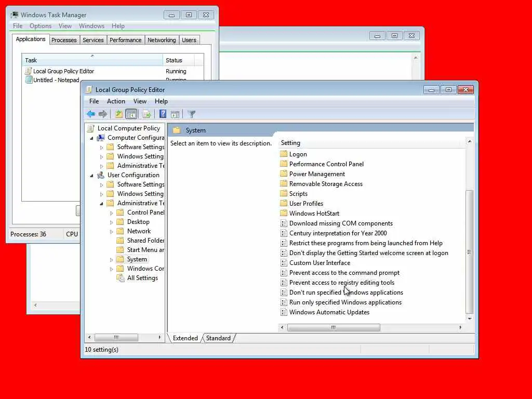Click the tree pane horizontal scrollbar thumb
532x399 pixels.
tap(116, 337)
